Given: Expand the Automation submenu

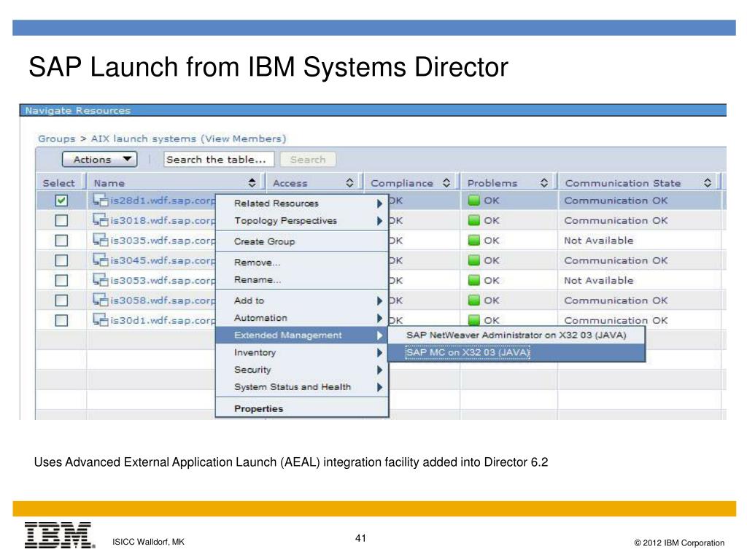Looking at the screenshot, I should pos(302,318).
